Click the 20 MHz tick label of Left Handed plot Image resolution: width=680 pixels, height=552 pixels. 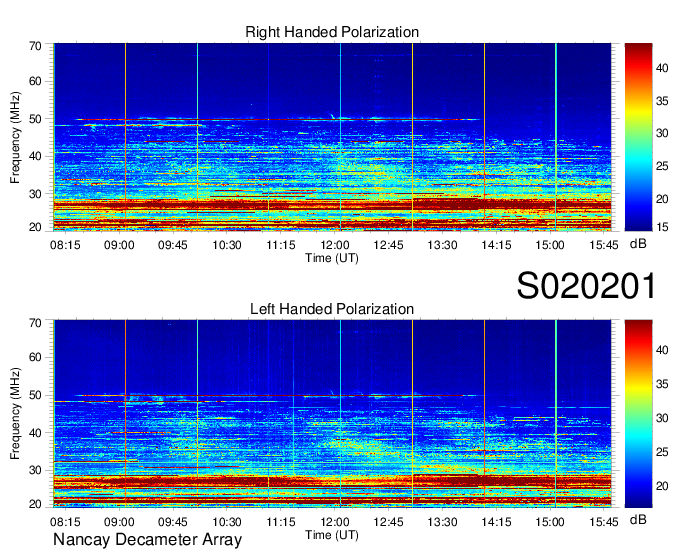click(x=35, y=504)
